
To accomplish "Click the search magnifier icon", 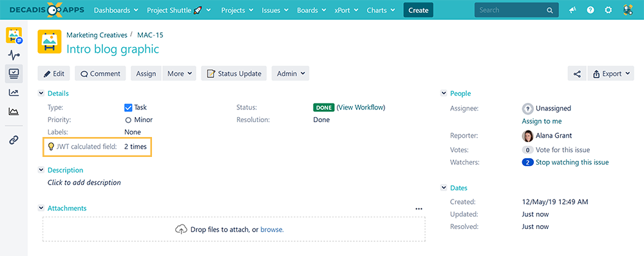I will point(549,10).
